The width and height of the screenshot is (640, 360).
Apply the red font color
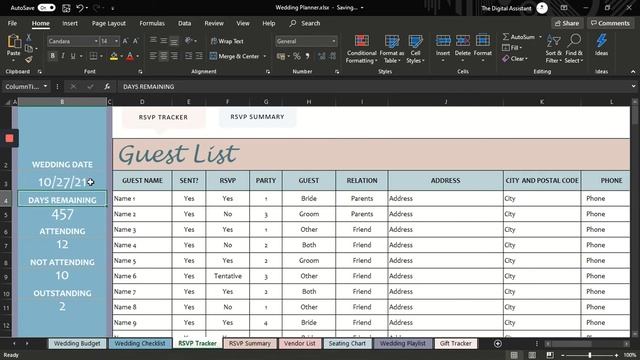click(x=130, y=56)
